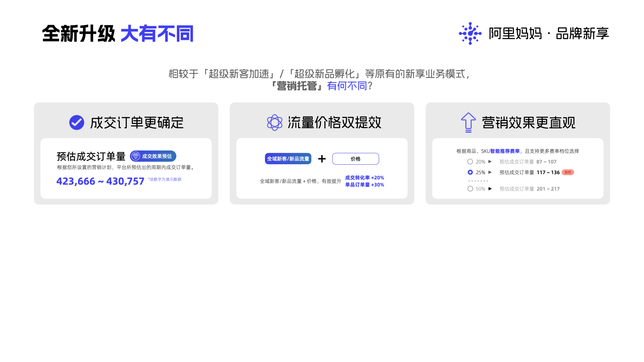Click the 成交效果预估 badge button
644x362 pixels.
(153, 156)
